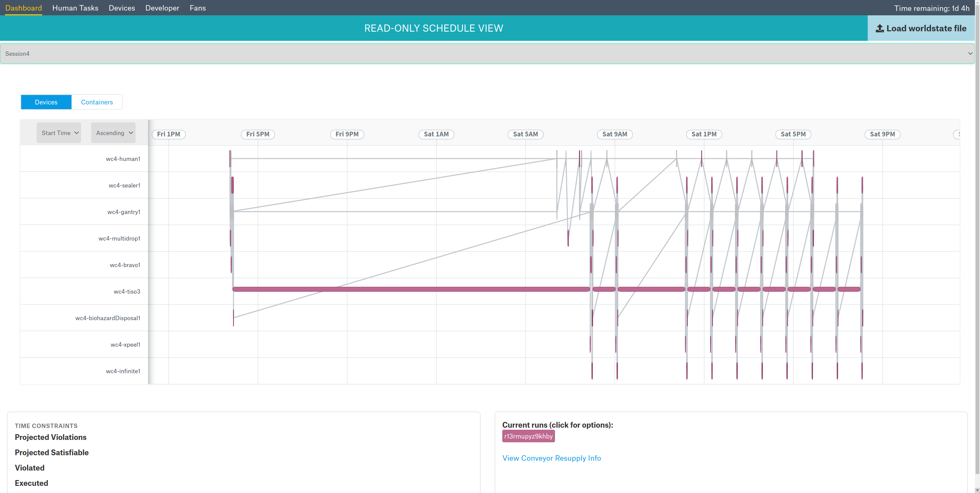Switch to the Containers view toggle

tap(97, 102)
